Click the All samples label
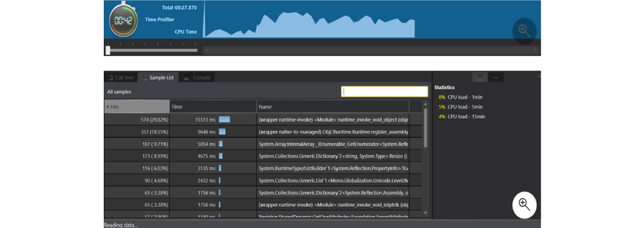The width and height of the screenshot is (644, 228). coord(119,92)
